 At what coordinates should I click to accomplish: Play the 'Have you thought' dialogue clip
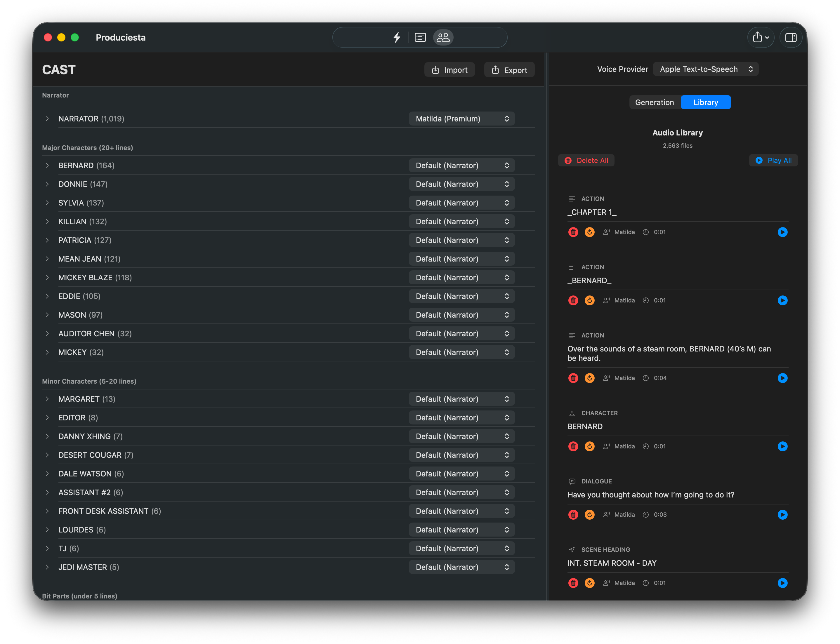[782, 514]
